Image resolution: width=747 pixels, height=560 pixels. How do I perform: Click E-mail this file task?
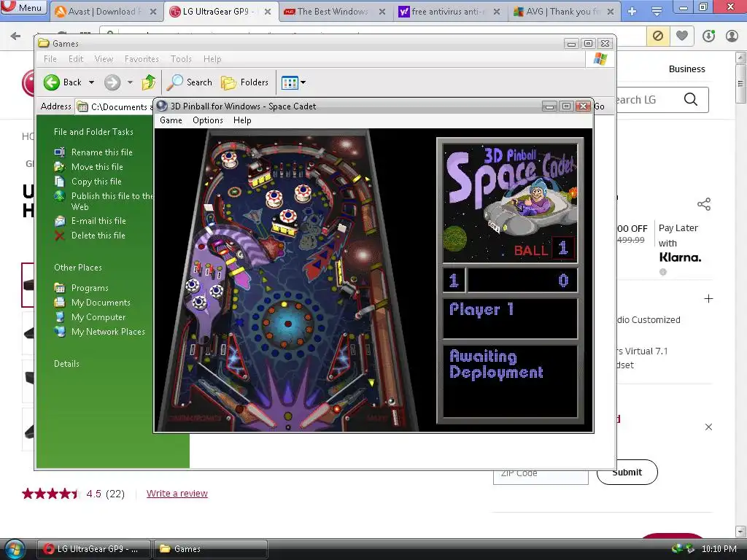tap(98, 221)
